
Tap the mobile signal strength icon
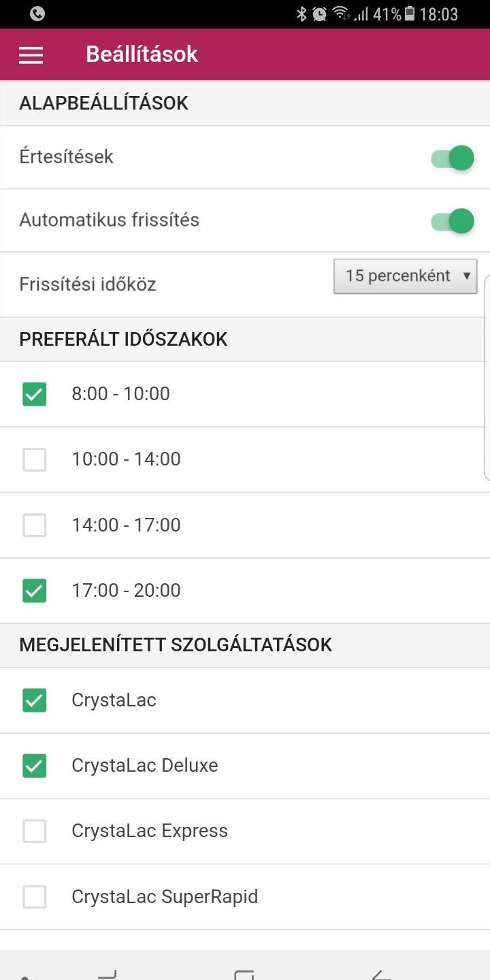tap(361, 14)
